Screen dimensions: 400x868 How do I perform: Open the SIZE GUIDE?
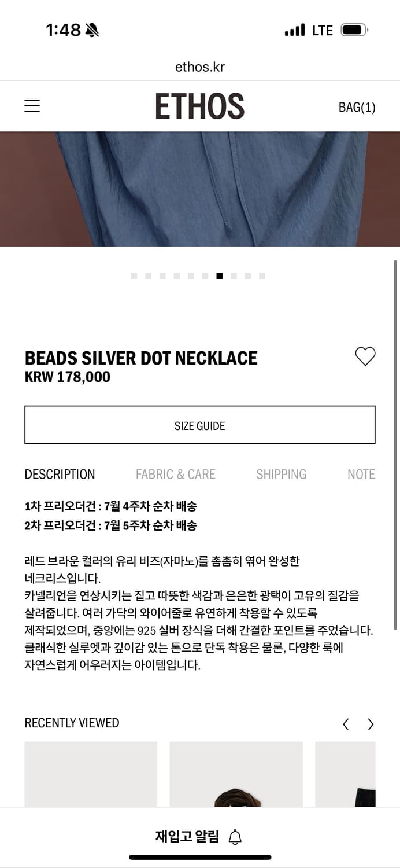click(x=200, y=425)
